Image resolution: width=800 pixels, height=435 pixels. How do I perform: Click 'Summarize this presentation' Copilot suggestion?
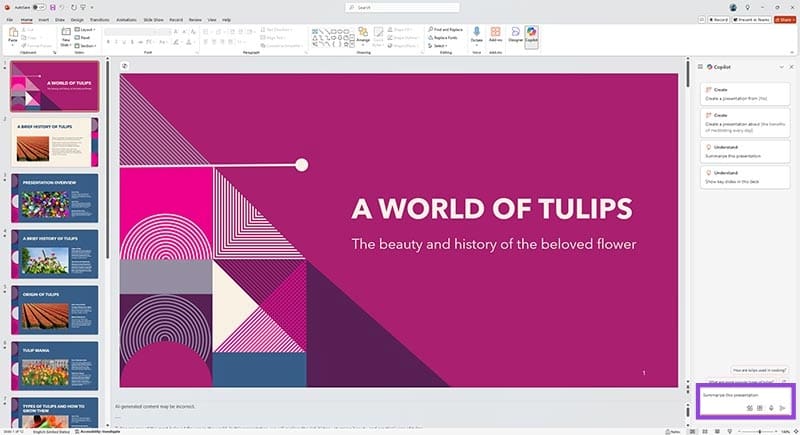coord(745,151)
